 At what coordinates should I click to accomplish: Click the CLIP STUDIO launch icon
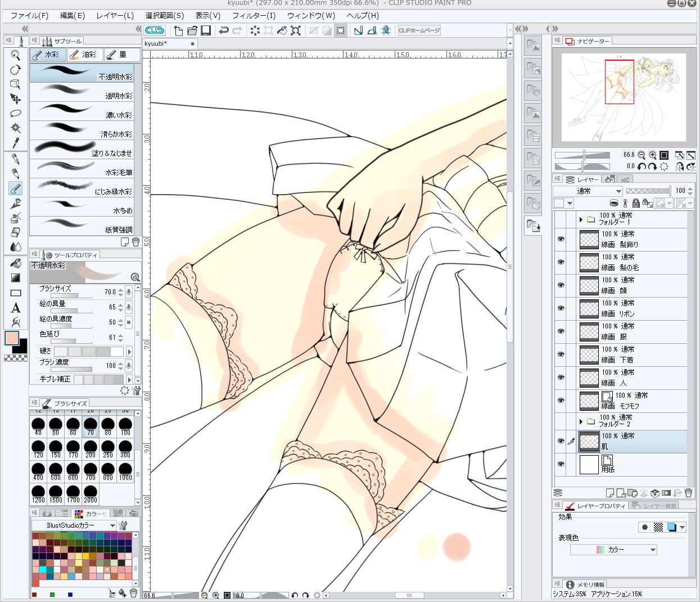(154, 30)
